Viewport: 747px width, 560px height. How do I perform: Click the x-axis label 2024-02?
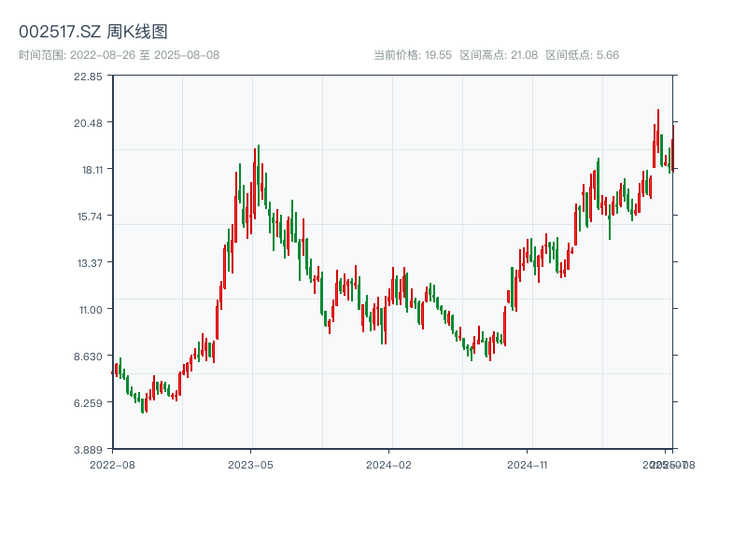388,465
